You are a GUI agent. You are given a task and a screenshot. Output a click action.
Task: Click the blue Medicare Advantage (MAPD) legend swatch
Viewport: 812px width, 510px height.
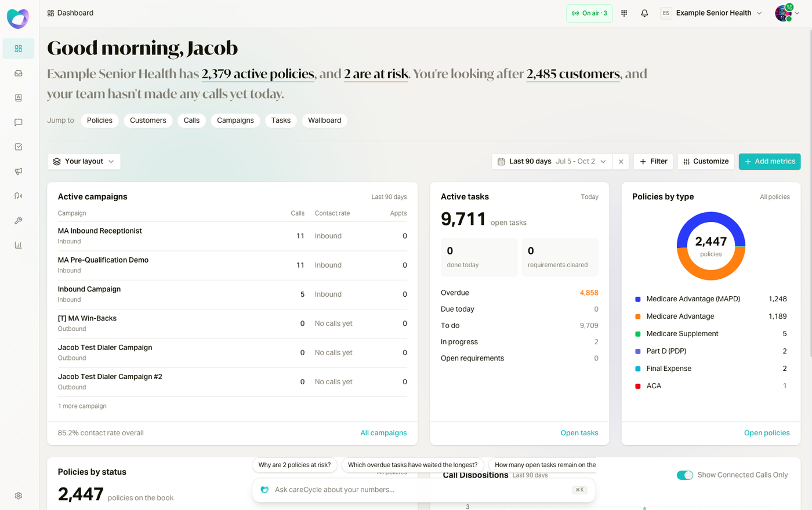coord(638,299)
